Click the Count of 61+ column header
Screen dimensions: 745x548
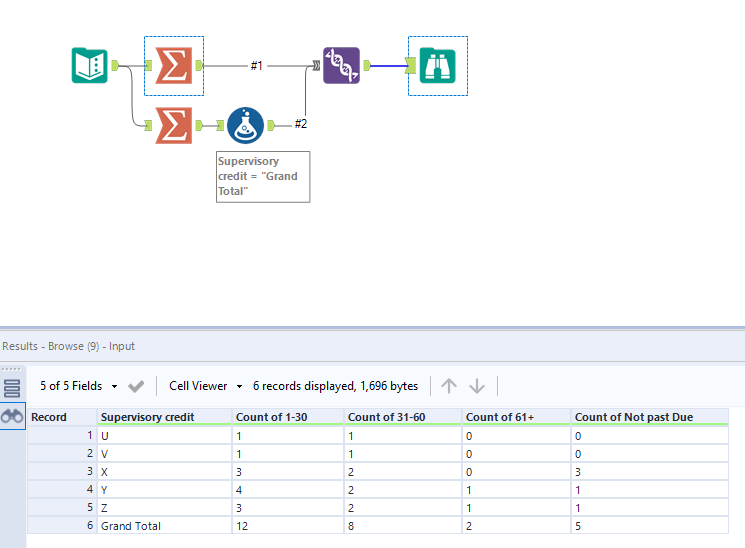[498, 417]
